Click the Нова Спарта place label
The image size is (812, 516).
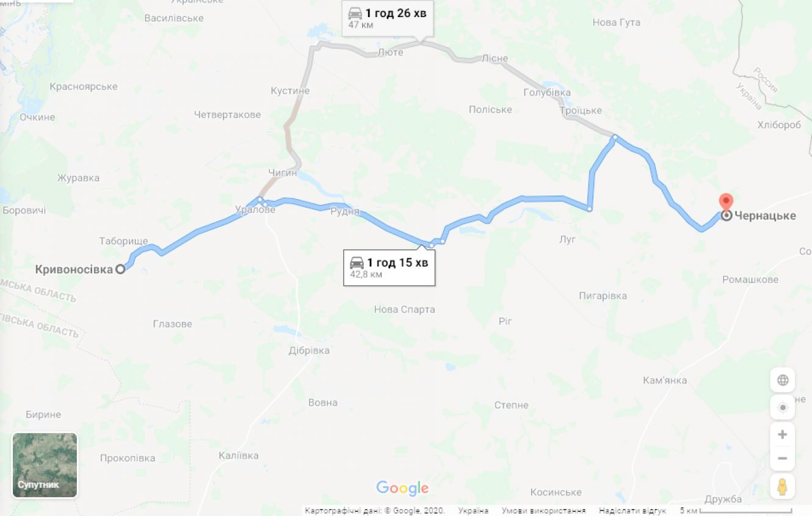405,310
